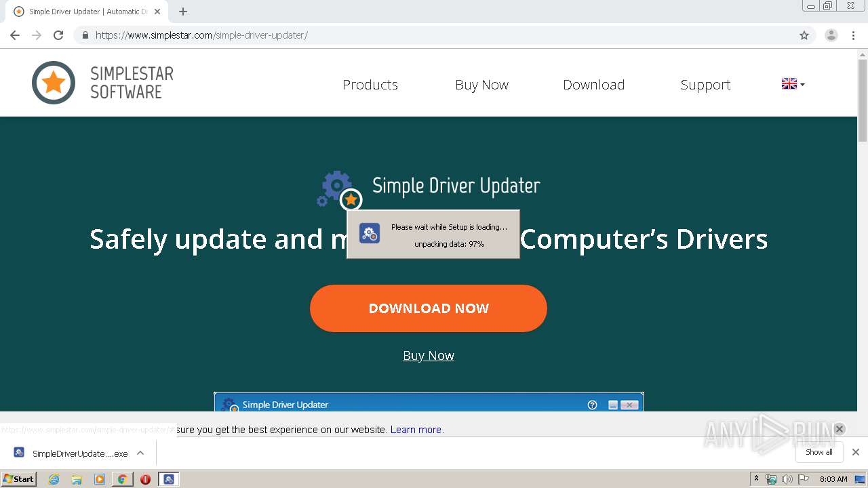The width and height of the screenshot is (868, 488).
Task: Click the Show all downloads button
Action: point(819,452)
